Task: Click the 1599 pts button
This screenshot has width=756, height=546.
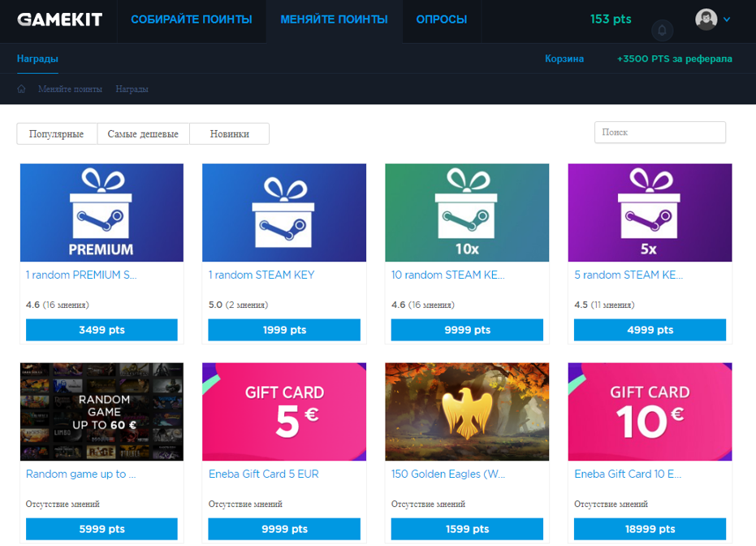Action: [x=467, y=529]
